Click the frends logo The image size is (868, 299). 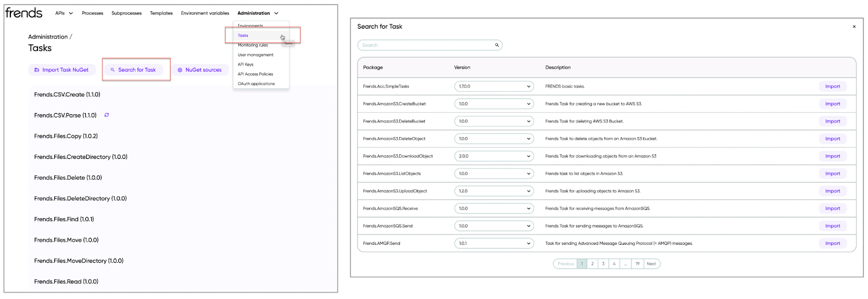tap(24, 12)
